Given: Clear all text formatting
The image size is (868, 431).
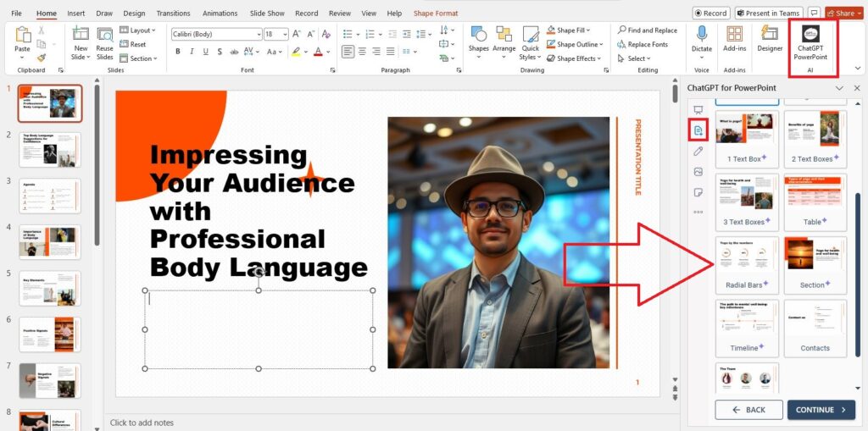Looking at the screenshot, I should tap(326, 35).
